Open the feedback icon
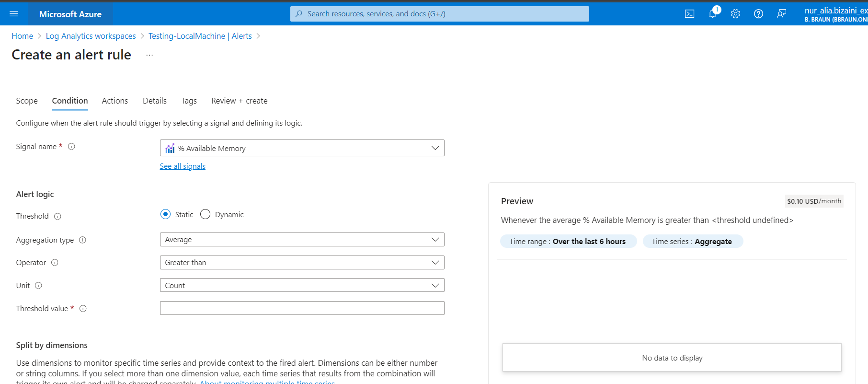 point(781,14)
